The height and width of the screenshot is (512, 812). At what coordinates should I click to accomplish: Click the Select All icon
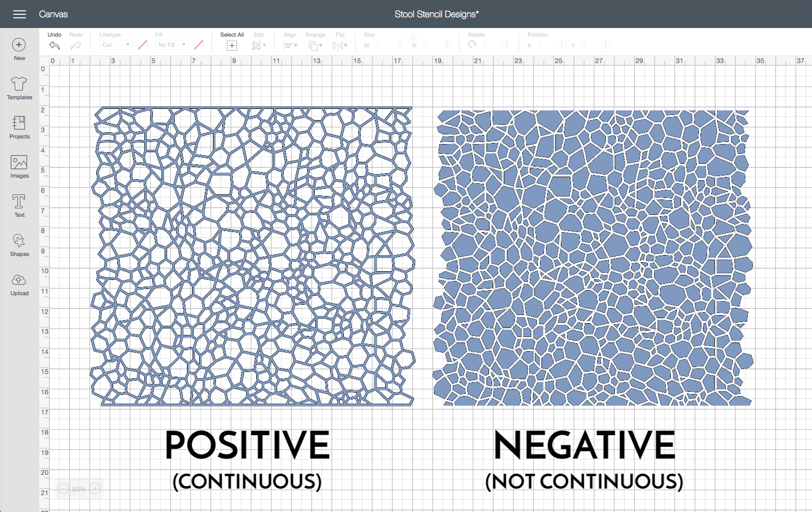coord(232,45)
